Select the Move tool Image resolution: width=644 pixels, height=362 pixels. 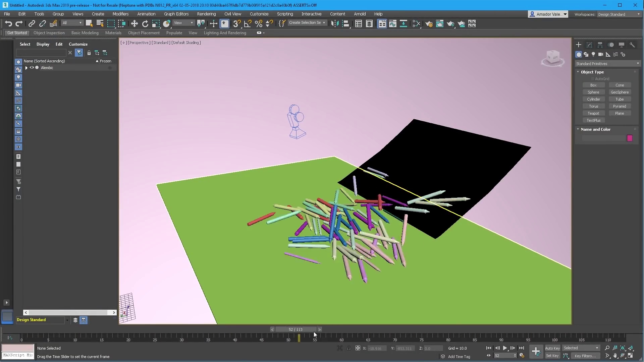[x=134, y=23]
